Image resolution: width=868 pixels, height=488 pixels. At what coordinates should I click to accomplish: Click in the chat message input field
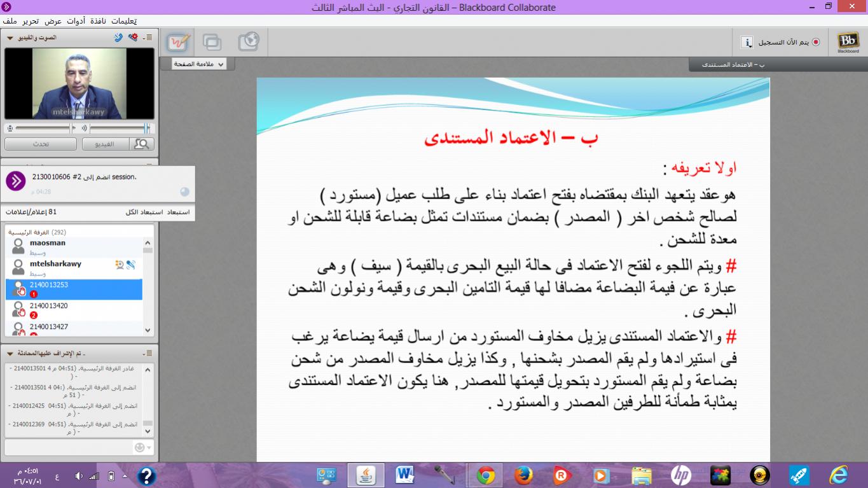coord(68,447)
